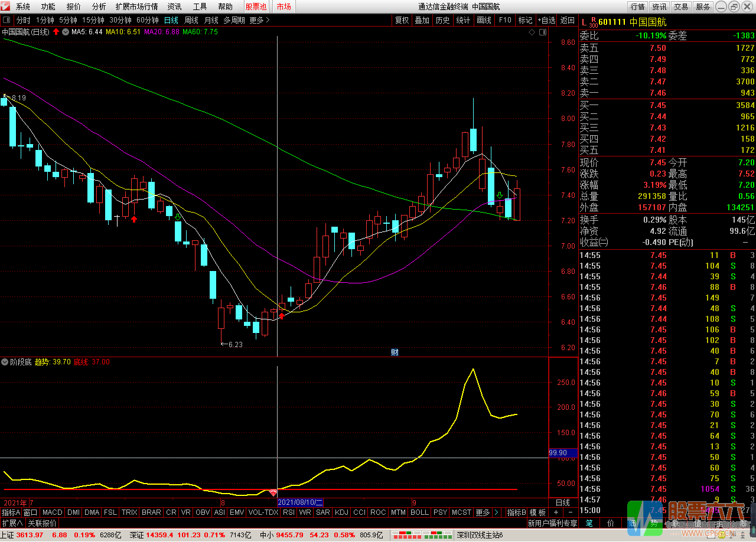Click the 深圳双线主站6 server status
Viewport: 756px width, 542px height.
pyautogui.click(x=480, y=536)
